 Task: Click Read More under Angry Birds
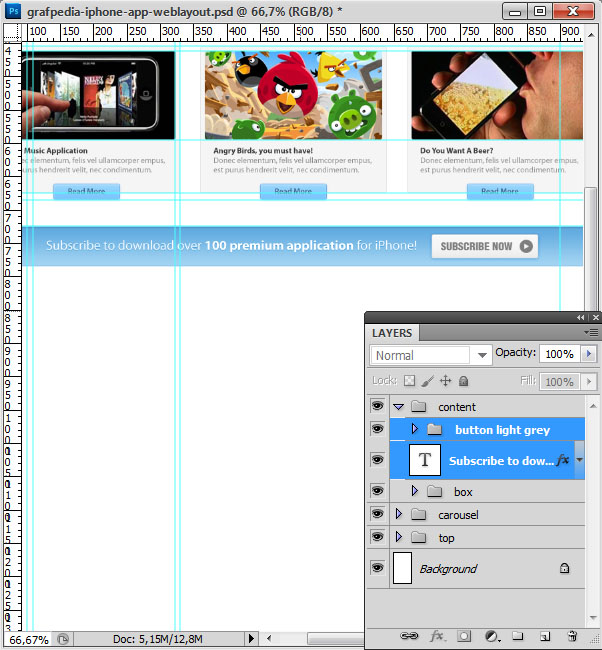click(x=293, y=191)
